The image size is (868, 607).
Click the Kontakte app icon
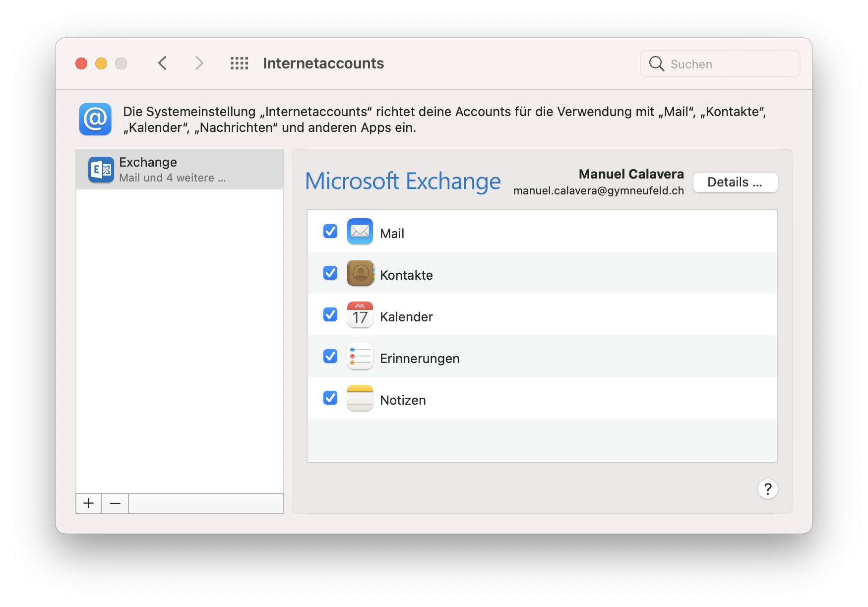coord(360,273)
